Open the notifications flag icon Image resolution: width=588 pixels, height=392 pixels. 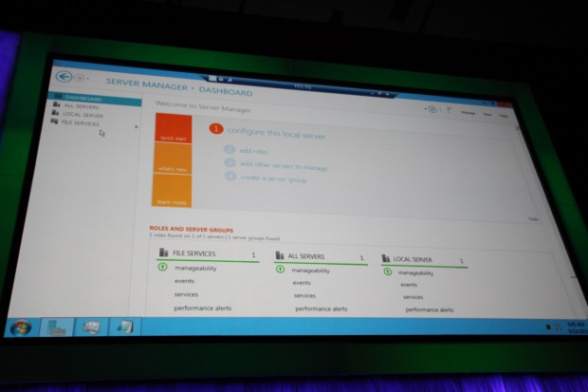(449, 110)
